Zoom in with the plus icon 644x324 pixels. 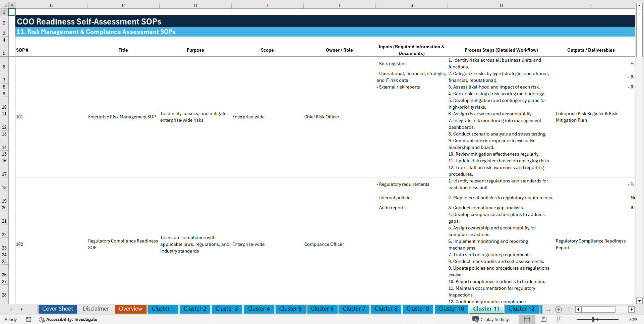coord(623,319)
